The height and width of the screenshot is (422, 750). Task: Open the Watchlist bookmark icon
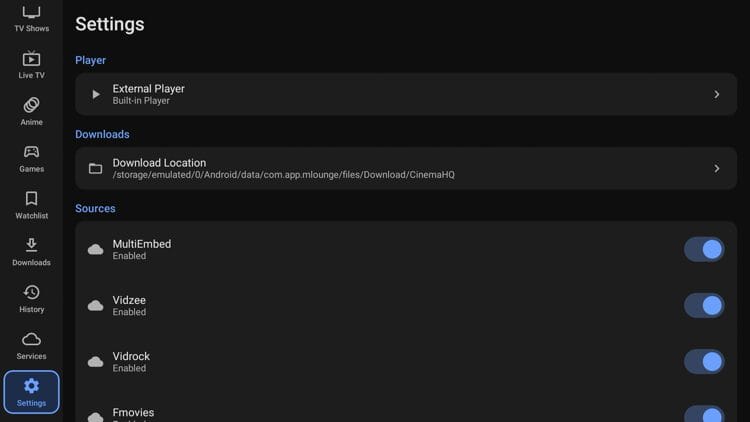(31, 199)
